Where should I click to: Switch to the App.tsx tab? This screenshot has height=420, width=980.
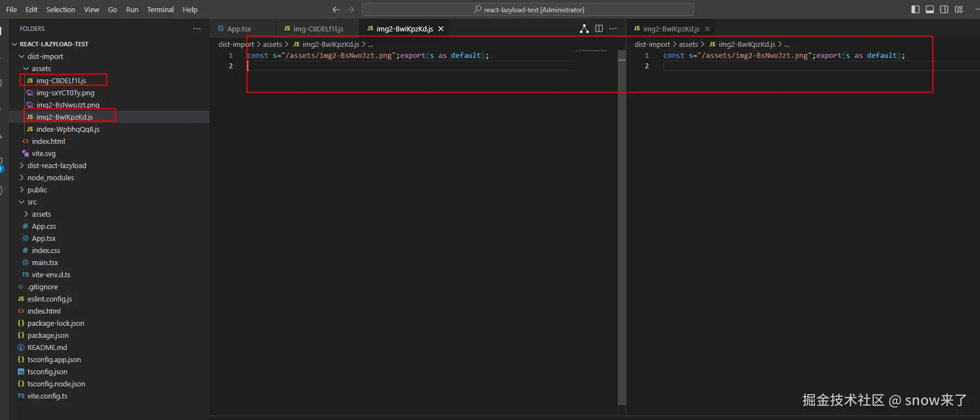[x=238, y=29]
